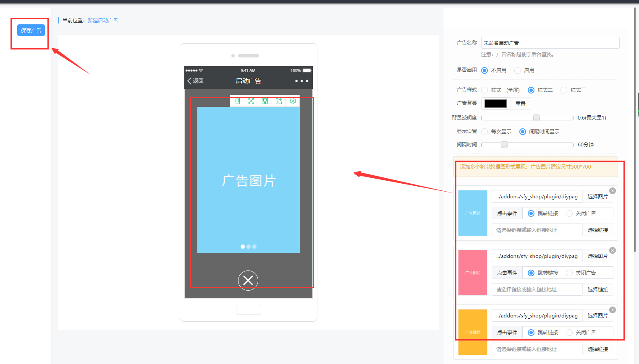This screenshot has width=639, height=364.
Task: Click the 0.6(最大是1) opacity value text
Action: pos(592,118)
